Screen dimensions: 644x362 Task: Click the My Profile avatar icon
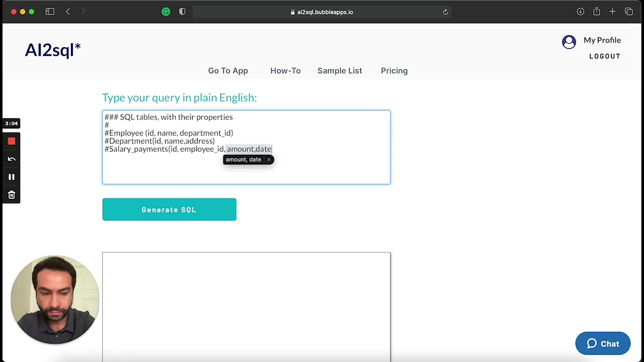(569, 42)
